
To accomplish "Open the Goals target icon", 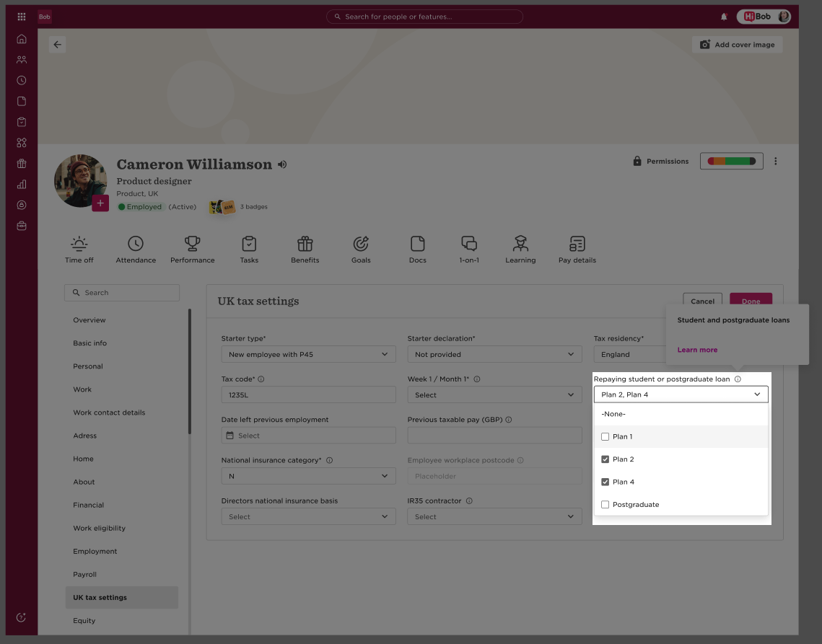I will pyautogui.click(x=361, y=244).
